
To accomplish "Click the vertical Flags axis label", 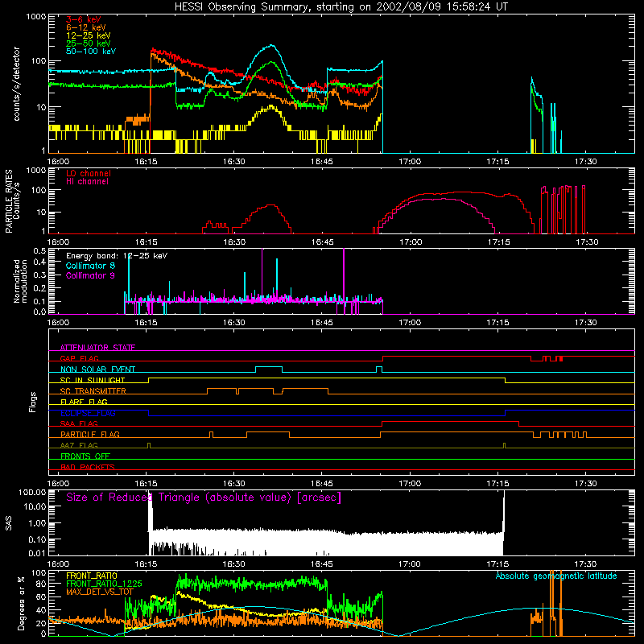I will coord(32,402).
